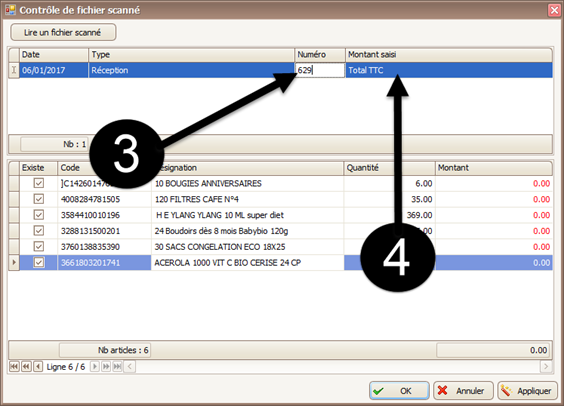Click quantity cell 369.00
Screen dimensions: 566x409
[x=389, y=215]
